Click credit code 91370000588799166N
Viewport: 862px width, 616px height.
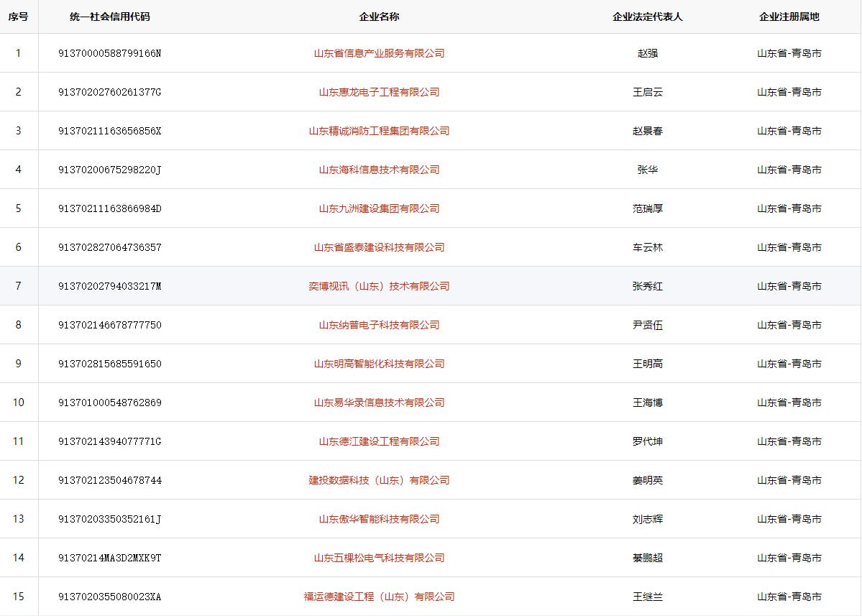point(110,53)
